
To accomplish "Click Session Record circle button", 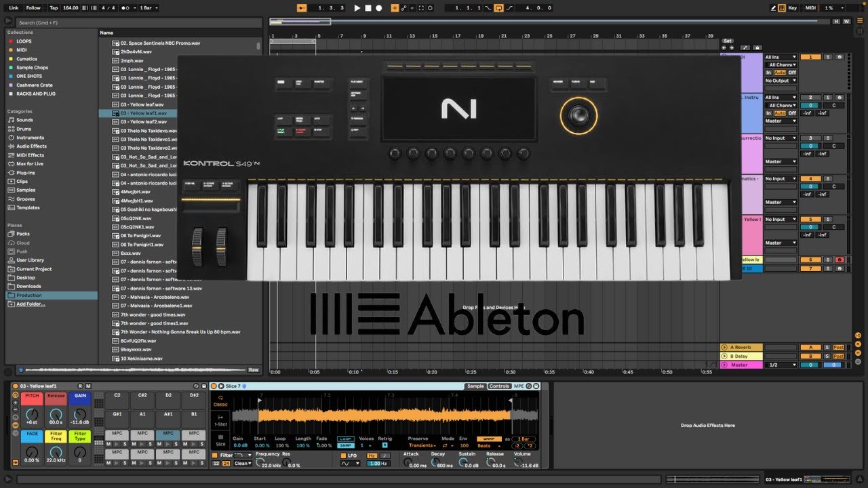I will coord(430,8).
